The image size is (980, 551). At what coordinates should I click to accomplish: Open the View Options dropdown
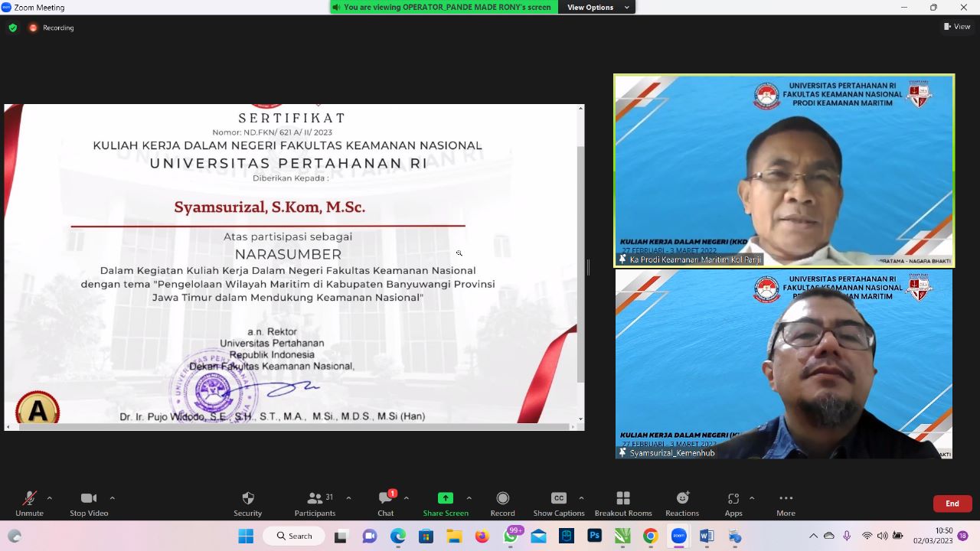[597, 7]
